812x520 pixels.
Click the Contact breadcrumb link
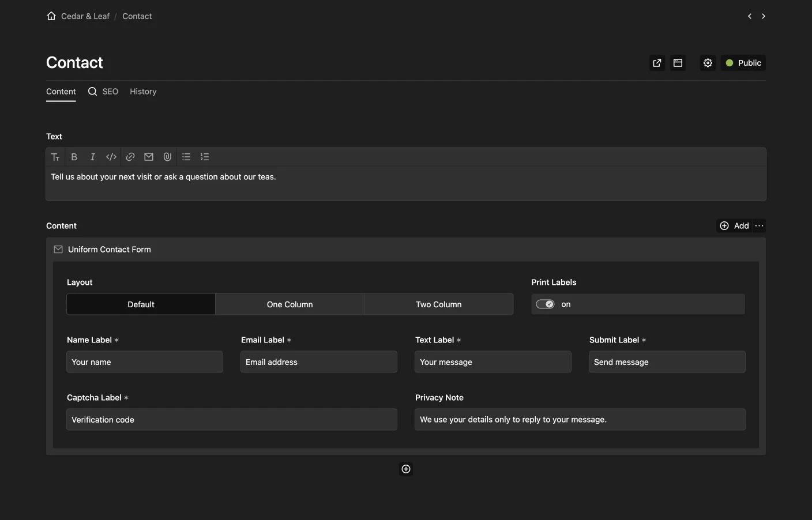click(137, 16)
